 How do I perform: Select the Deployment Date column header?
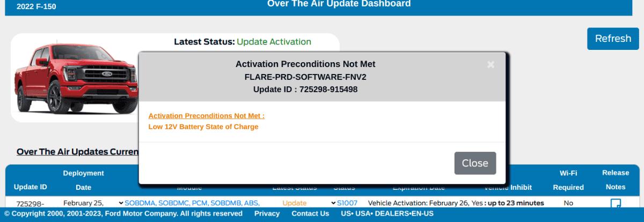(83, 180)
